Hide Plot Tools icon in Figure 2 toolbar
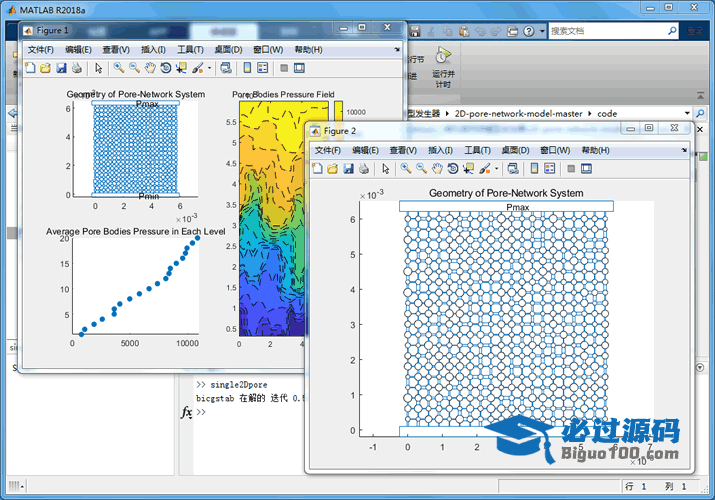The height and width of the screenshot is (500, 715). point(571,169)
